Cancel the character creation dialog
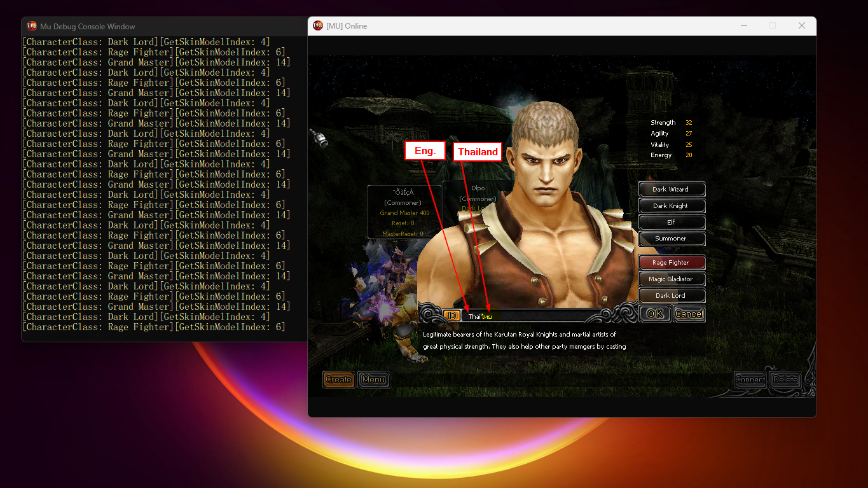868x488 pixels. [689, 314]
